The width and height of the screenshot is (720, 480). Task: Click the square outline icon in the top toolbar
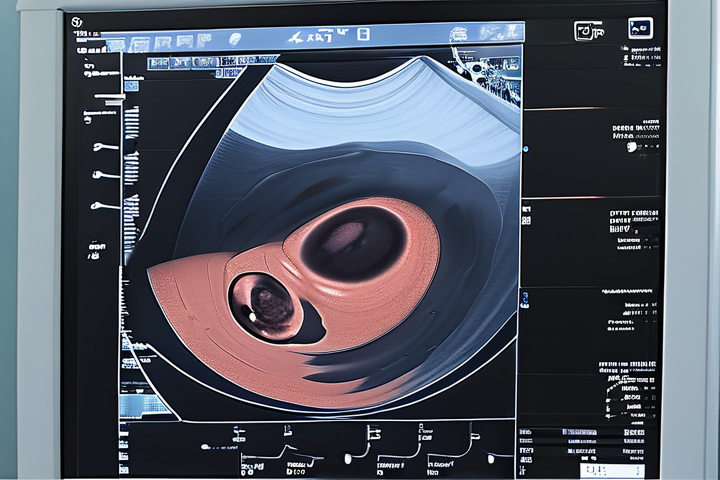click(x=363, y=35)
